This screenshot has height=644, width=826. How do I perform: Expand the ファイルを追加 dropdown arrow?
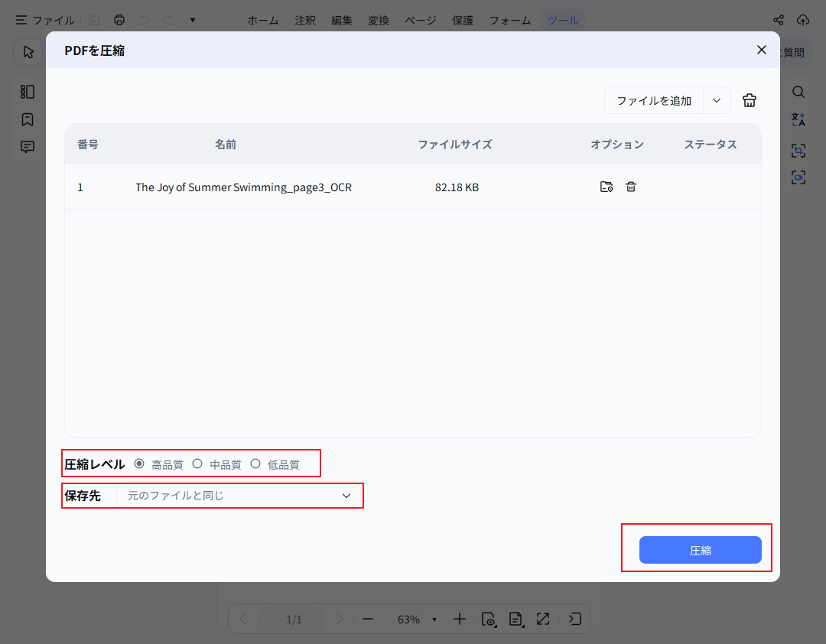717,100
